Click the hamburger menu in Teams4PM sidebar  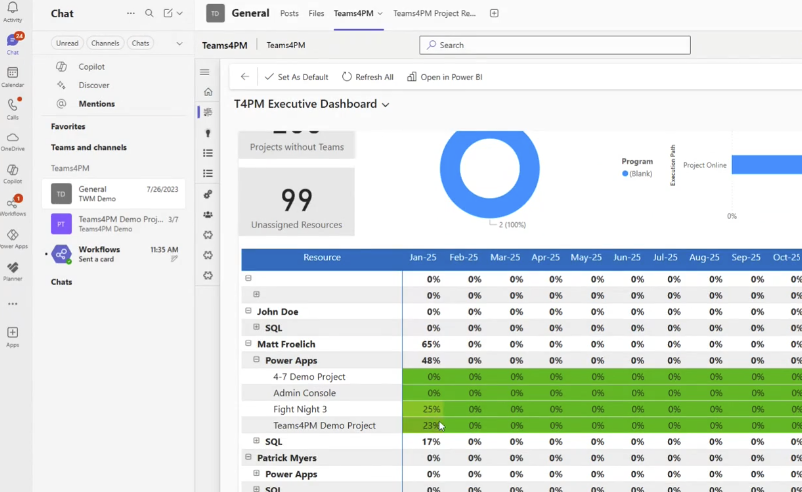click(x=205, y=72)
